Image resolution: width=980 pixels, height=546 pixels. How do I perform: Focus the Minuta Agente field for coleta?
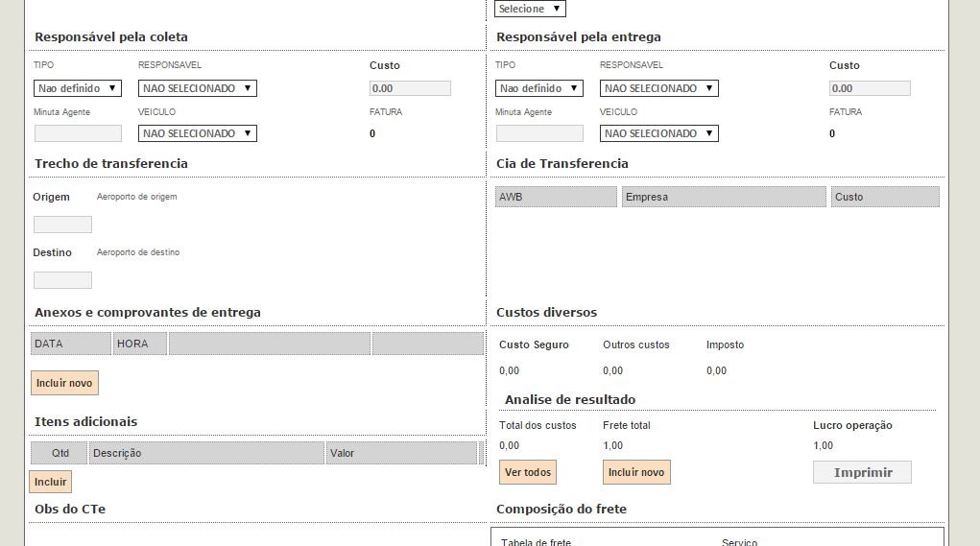(x=78, y=133)
